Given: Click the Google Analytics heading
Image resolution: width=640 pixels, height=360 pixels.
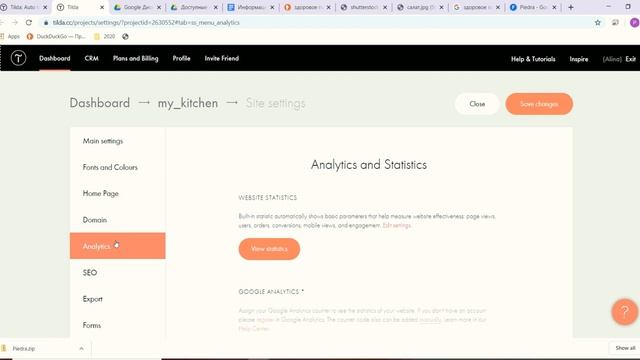Looking at the screenshot, I should click(271, 291).
